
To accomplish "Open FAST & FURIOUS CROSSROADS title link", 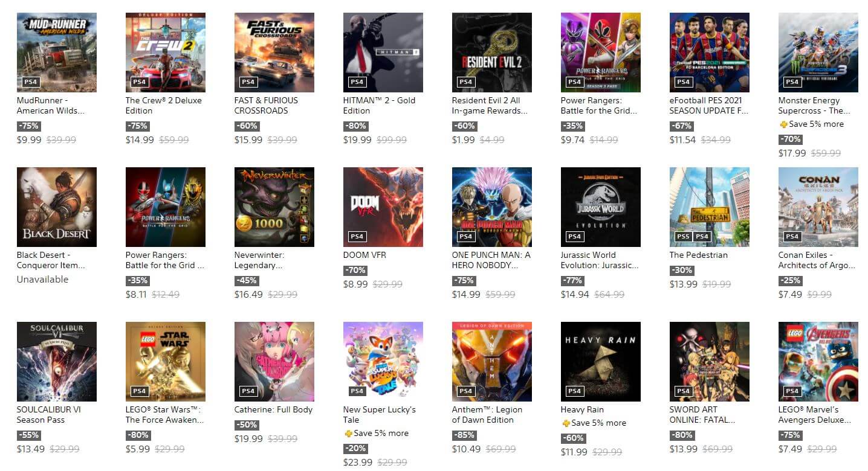I will click(x=266, y=106).
